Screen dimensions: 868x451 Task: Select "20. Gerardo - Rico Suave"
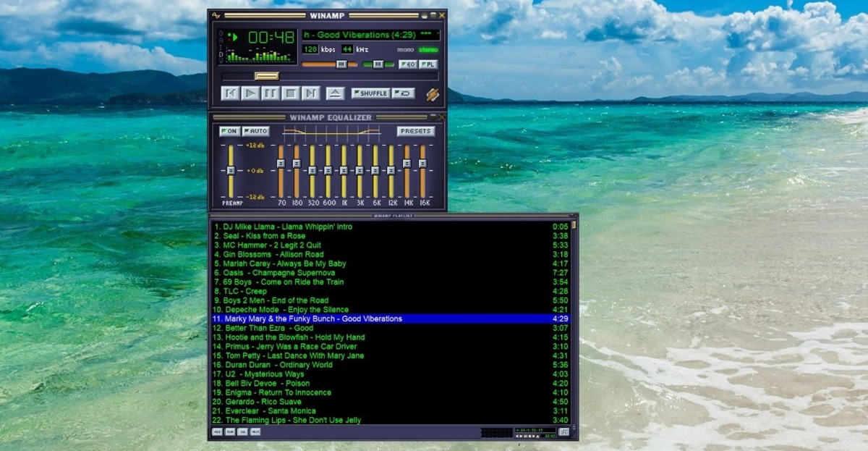point(391,402)
